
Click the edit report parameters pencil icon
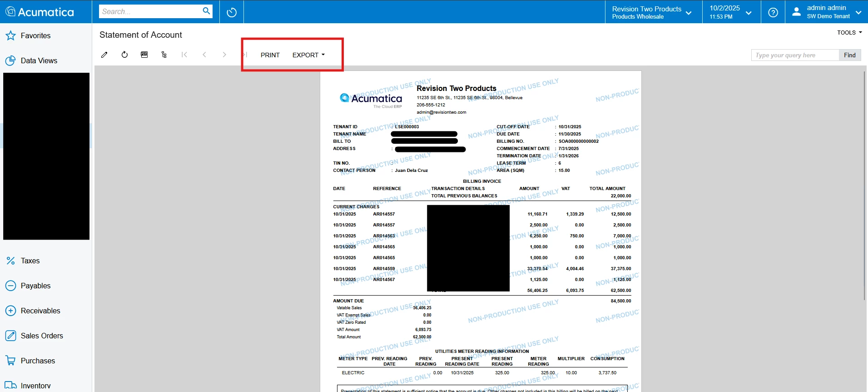(x=104, y=55)
